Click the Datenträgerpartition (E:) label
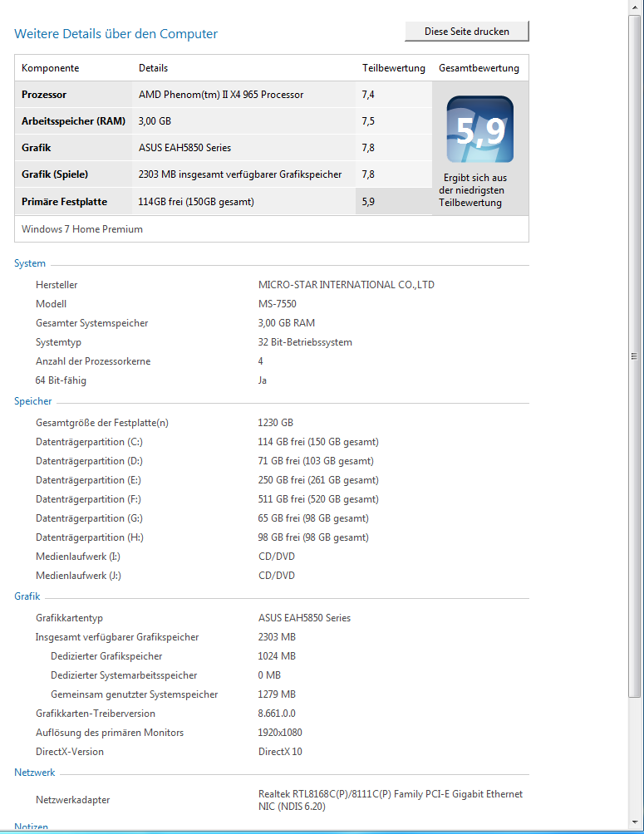644x834 pixels. coord(88,480)
